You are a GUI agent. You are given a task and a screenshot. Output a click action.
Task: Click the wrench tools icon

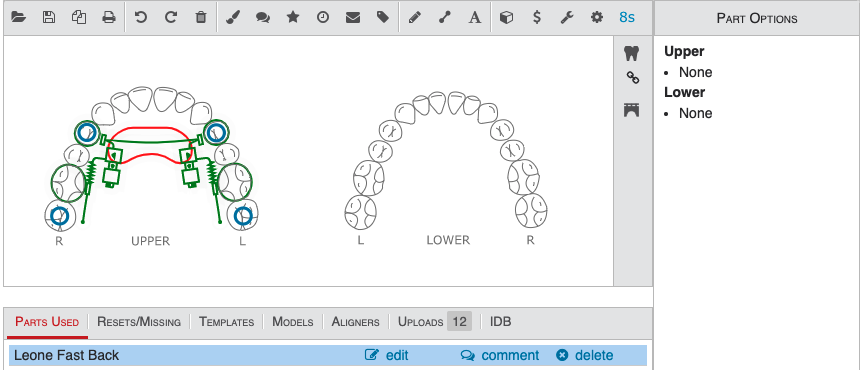[x=567, y=18]
